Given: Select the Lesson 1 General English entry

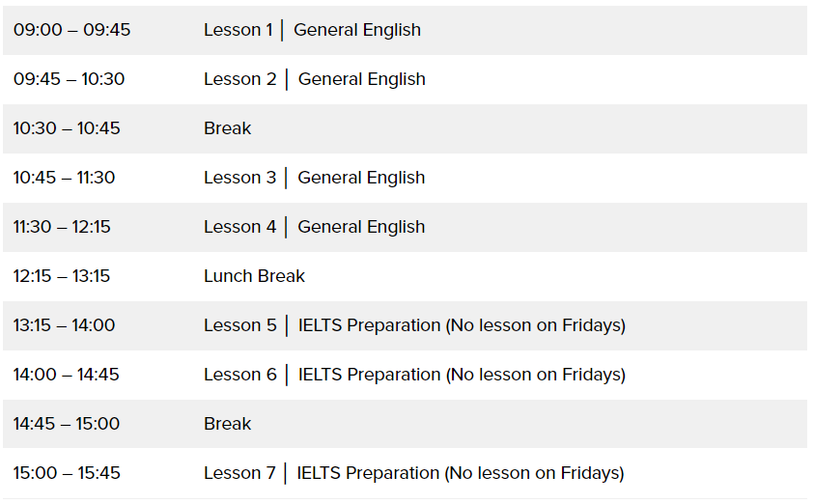Looking at the screenshot, I should pyautogui.click(x=312, y=30).
